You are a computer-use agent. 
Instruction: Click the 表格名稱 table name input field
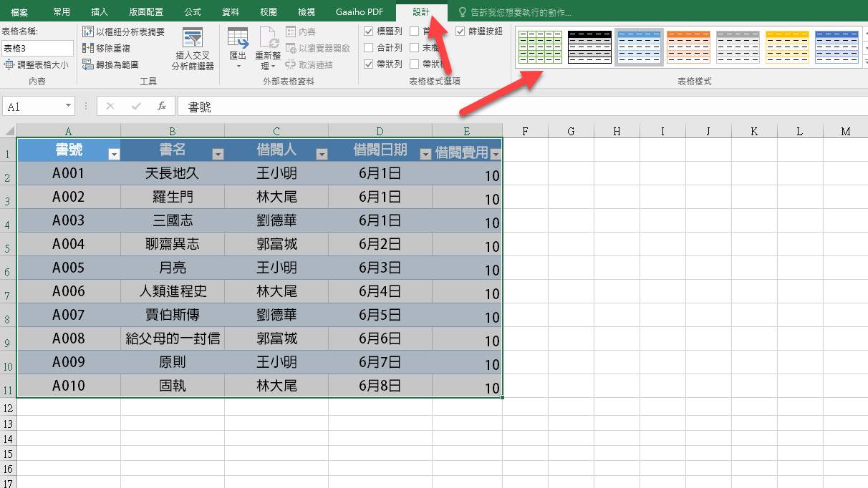37,48
